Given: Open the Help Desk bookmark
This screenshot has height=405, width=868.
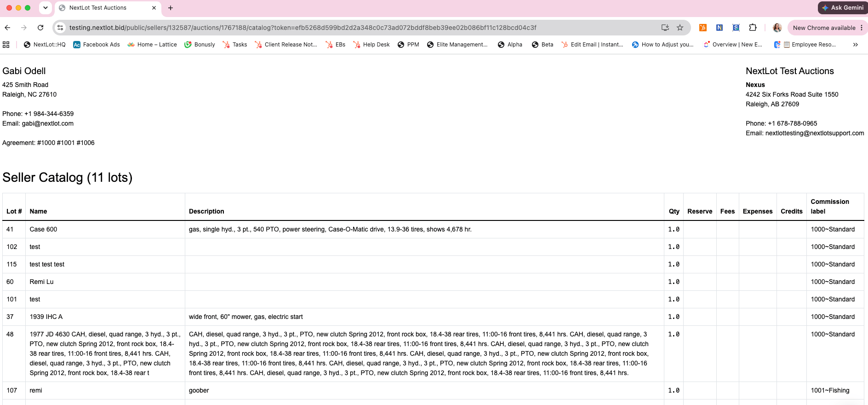Looking at the screenshot, I should click(371, 45).
